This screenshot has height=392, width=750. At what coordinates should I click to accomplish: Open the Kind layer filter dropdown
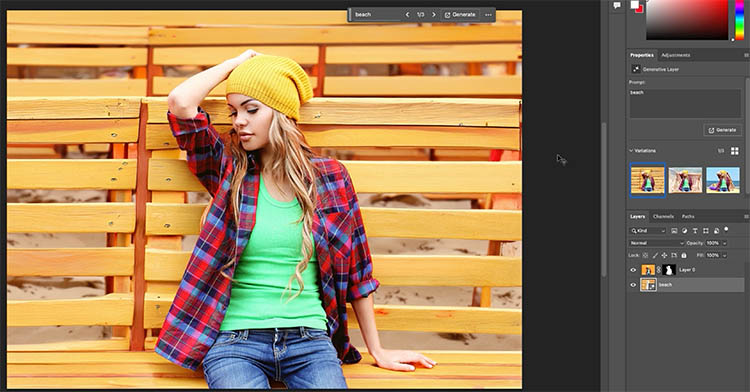[648, 230]
